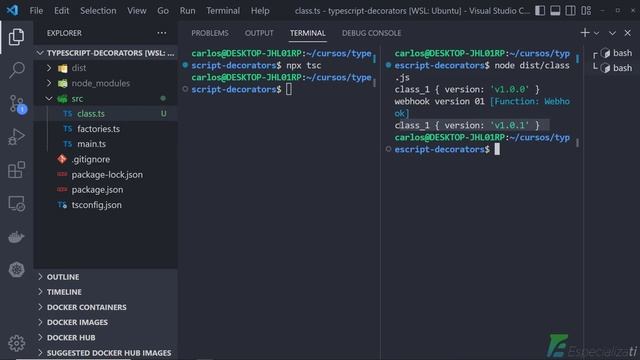This screenshot has width=640, height=360.
Task: Click the 'node dist/class' command text
Action: 532,65
